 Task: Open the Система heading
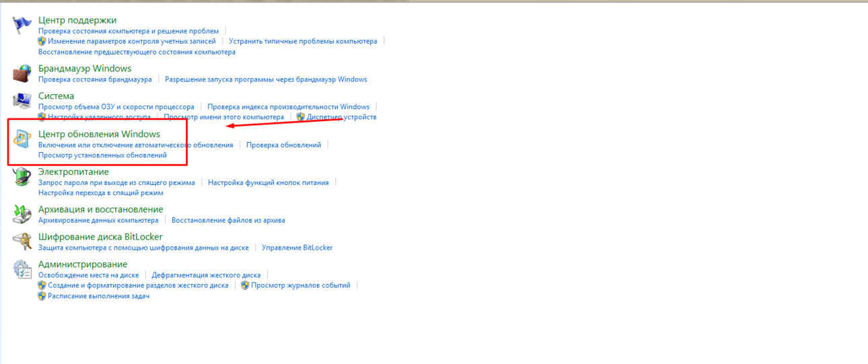(x=57, y=96)
